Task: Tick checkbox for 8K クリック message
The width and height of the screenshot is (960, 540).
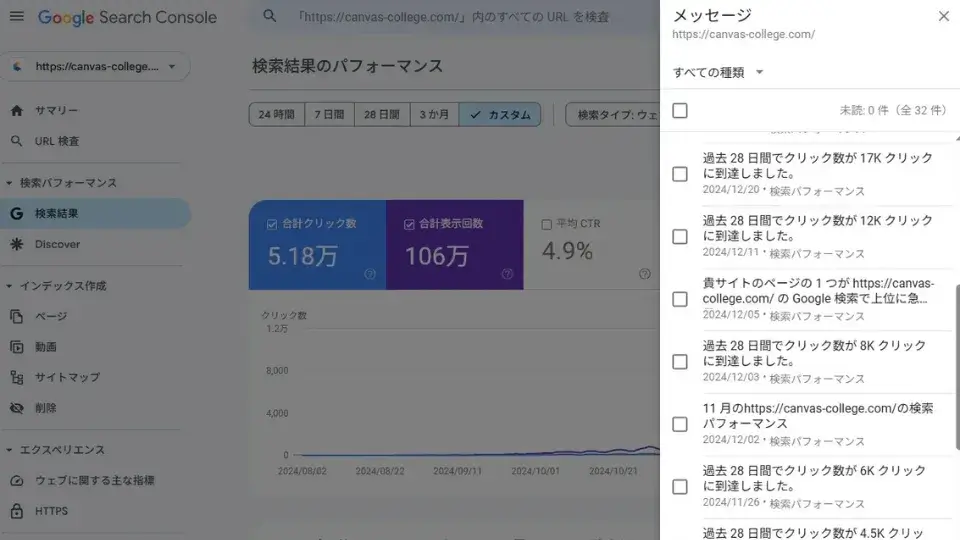Action: coord(680,362)
